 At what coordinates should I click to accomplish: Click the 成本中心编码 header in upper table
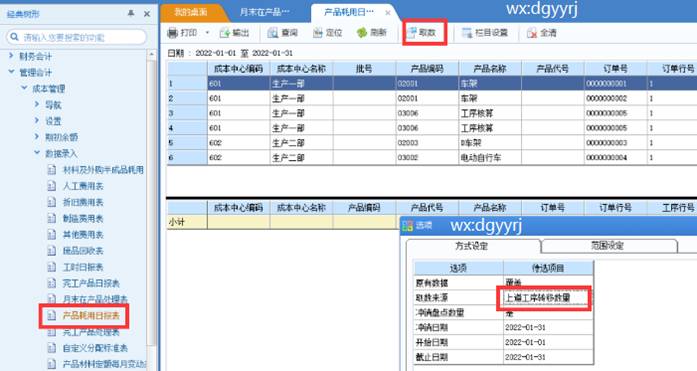tap(238, 69)
